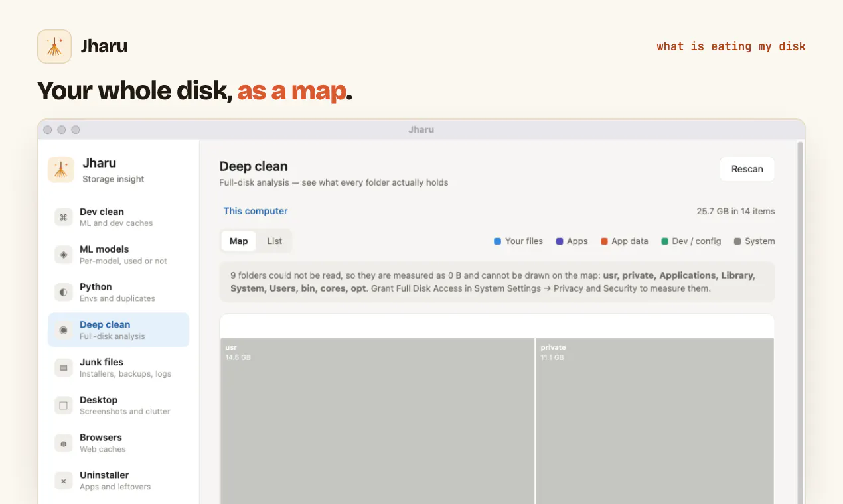843x504 pixels.
Task: Switch to the List tab
Action: (x=275, y=241)
